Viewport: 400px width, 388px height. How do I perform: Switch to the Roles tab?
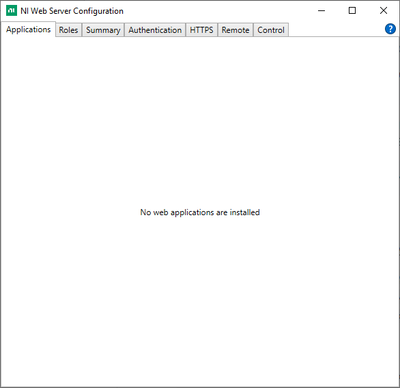coord(68,30)
